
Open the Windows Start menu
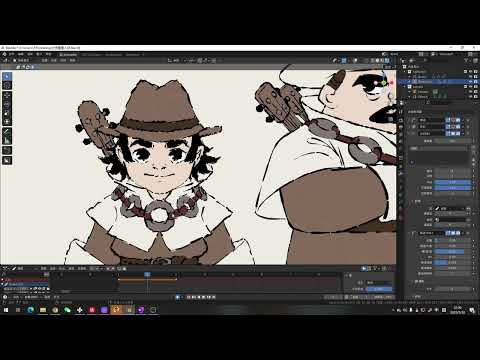point(6,310)
